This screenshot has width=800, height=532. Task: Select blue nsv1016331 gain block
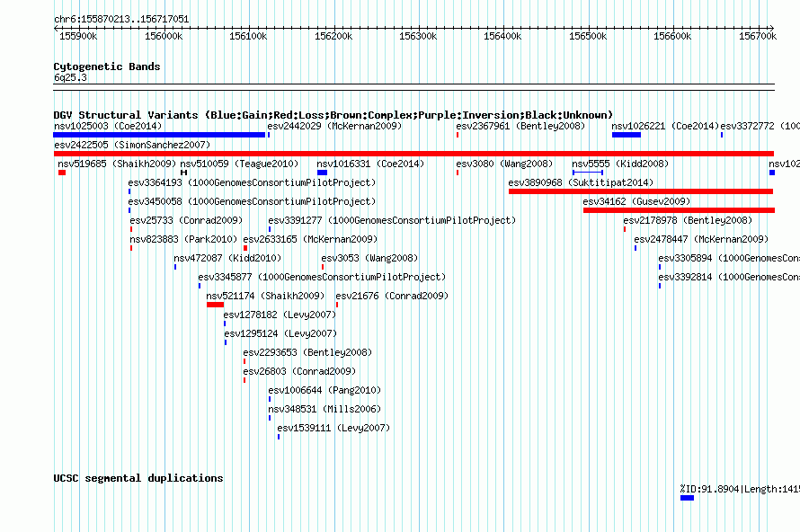[322, 173]
